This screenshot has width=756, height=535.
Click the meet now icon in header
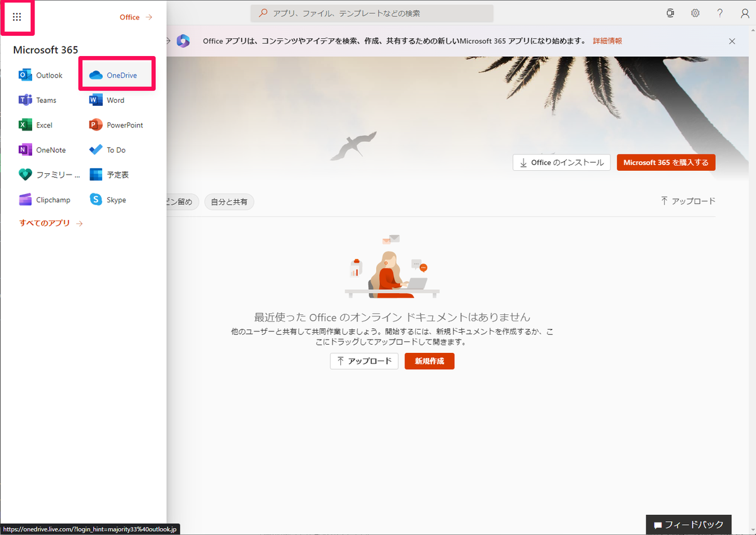671,13
